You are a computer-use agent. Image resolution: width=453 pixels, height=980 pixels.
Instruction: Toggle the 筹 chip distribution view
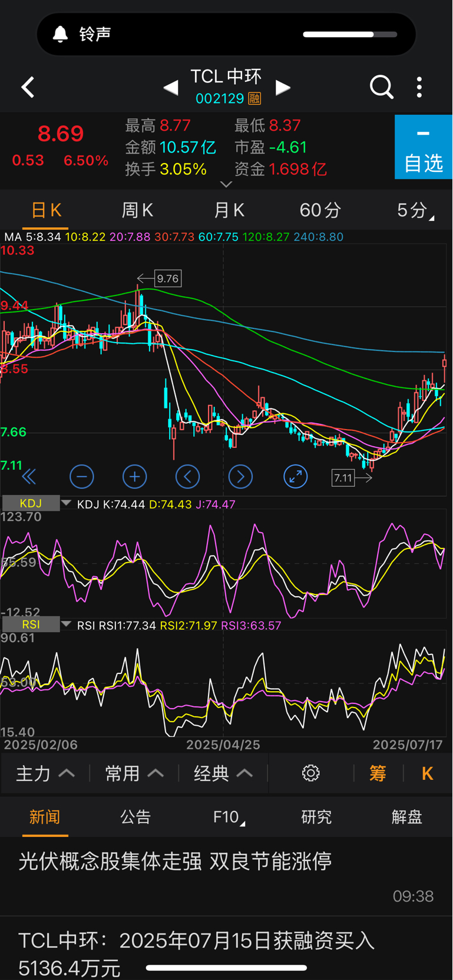click(378, 773)
